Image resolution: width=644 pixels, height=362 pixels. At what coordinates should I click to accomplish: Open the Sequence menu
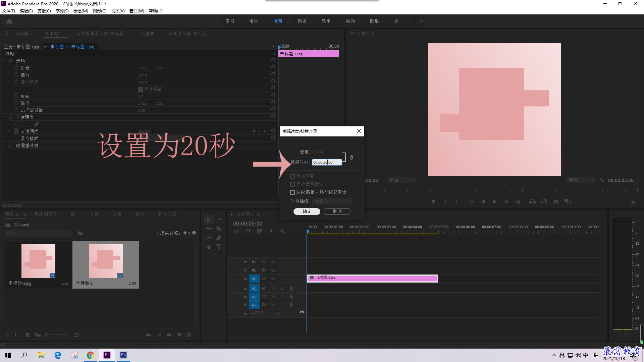[x=62, y=11]
